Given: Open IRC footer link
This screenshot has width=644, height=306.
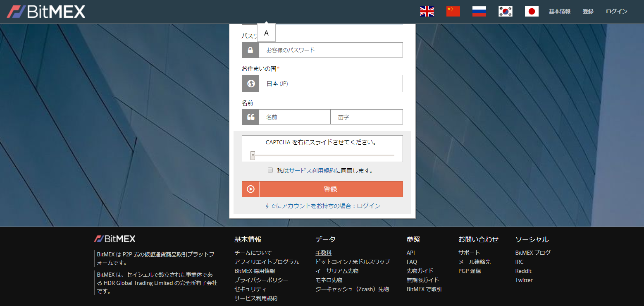Looking at the screenshot, I should [x=519, y=262].
